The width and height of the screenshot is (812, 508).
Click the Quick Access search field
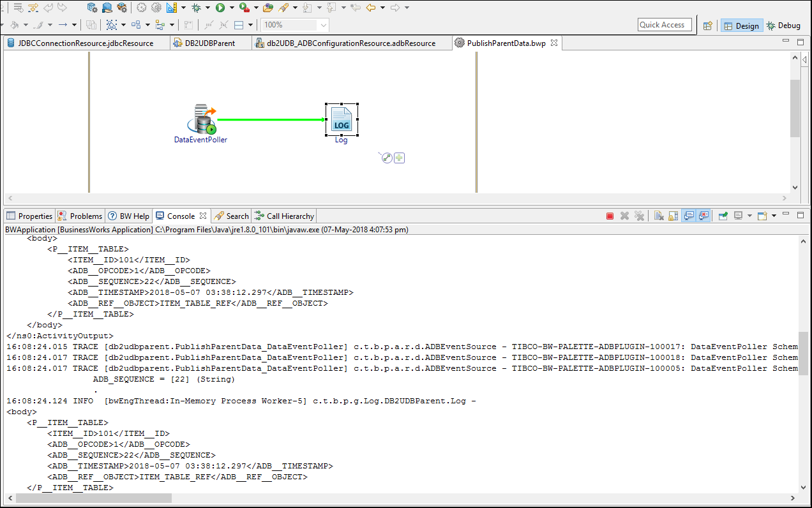click(x=665, y=25)
